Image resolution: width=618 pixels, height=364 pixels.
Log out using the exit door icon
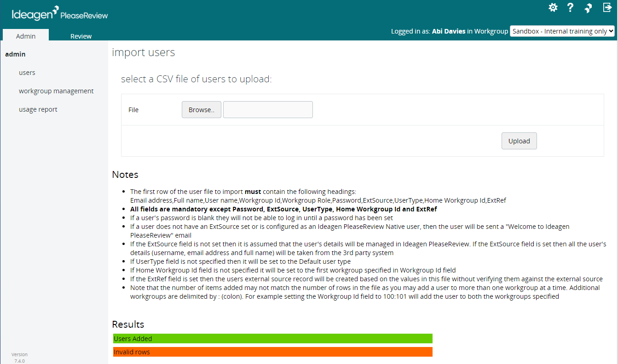point(607,7)
